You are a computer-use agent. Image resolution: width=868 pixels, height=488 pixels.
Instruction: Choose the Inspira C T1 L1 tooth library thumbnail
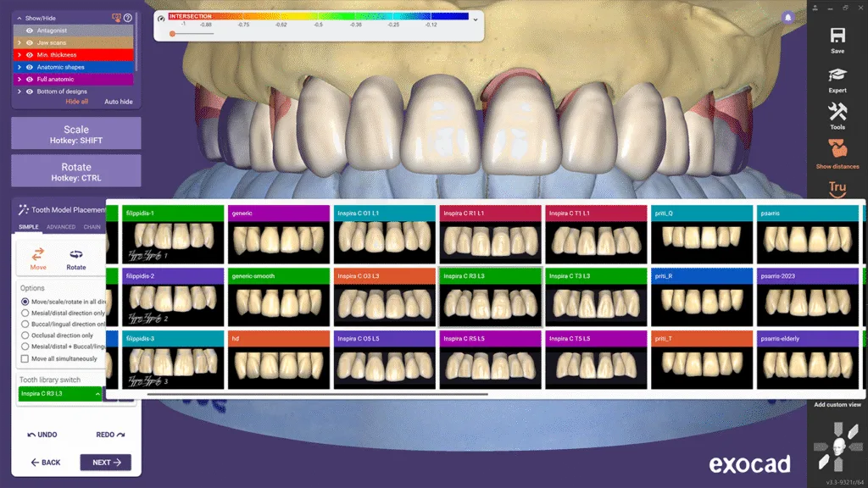coord(595,237)
